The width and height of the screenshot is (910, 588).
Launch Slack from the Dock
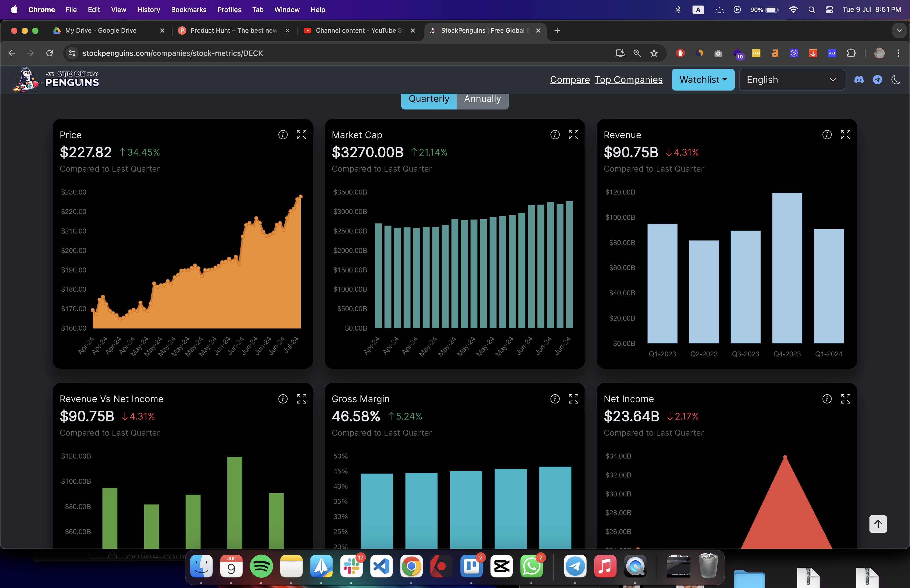351,566
